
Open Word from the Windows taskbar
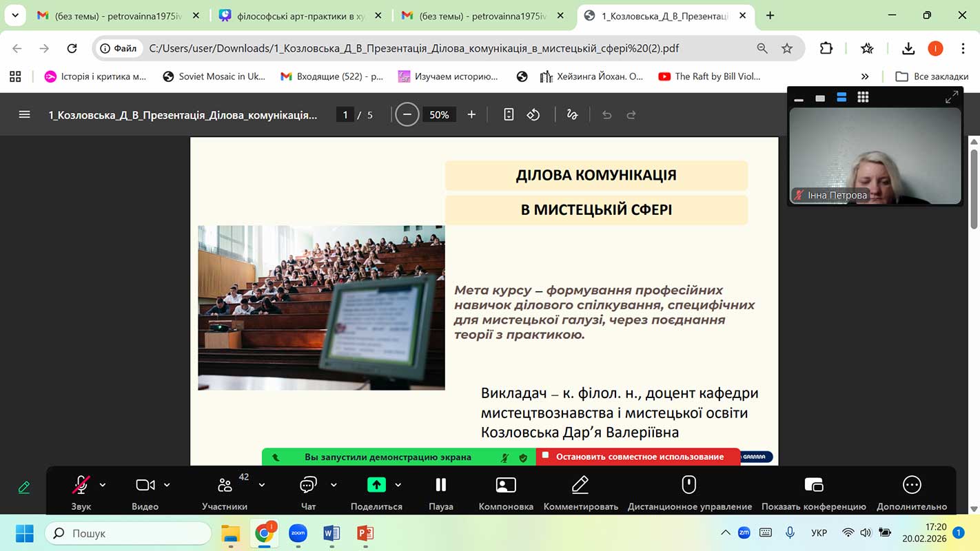click(x=331, y=533)
